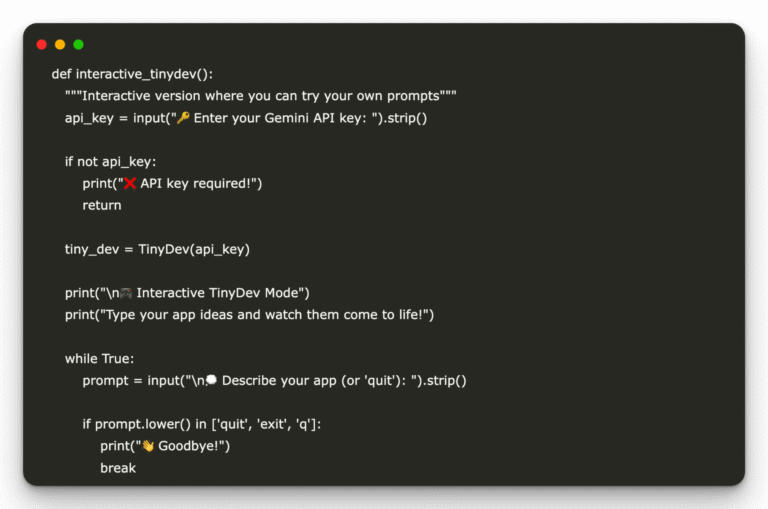Click the ['quit', 'exit', 'q'] list
Screen dimensions: 768x509
(266, 424)
